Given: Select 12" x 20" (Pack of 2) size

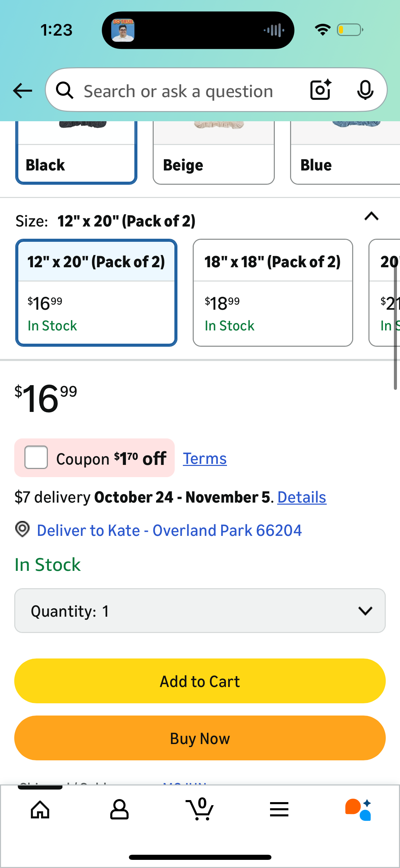Looking at the screenshot, I should tap(96, 293).
